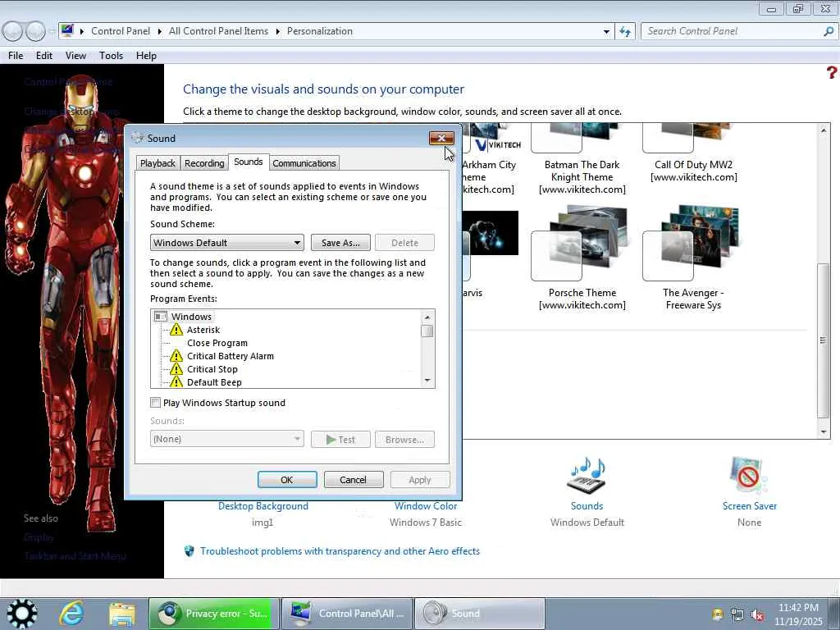Viewport: 840px width, 630px height.
Task: Open the Tools menu
Action: pos(111,55)
